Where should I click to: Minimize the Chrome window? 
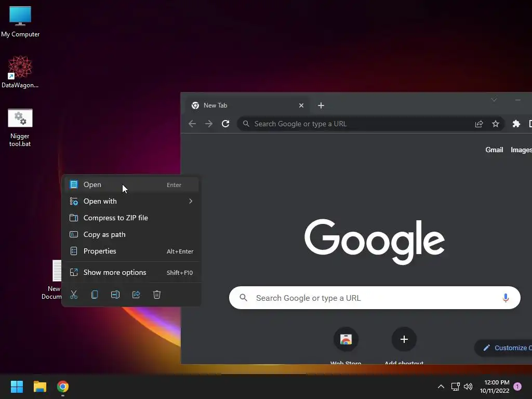point(518,100)
